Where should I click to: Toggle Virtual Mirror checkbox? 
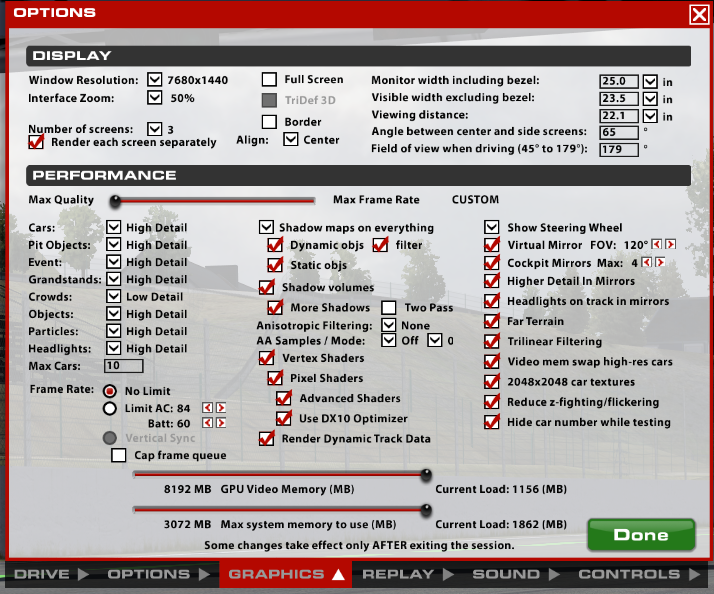(x=492, y=245)
